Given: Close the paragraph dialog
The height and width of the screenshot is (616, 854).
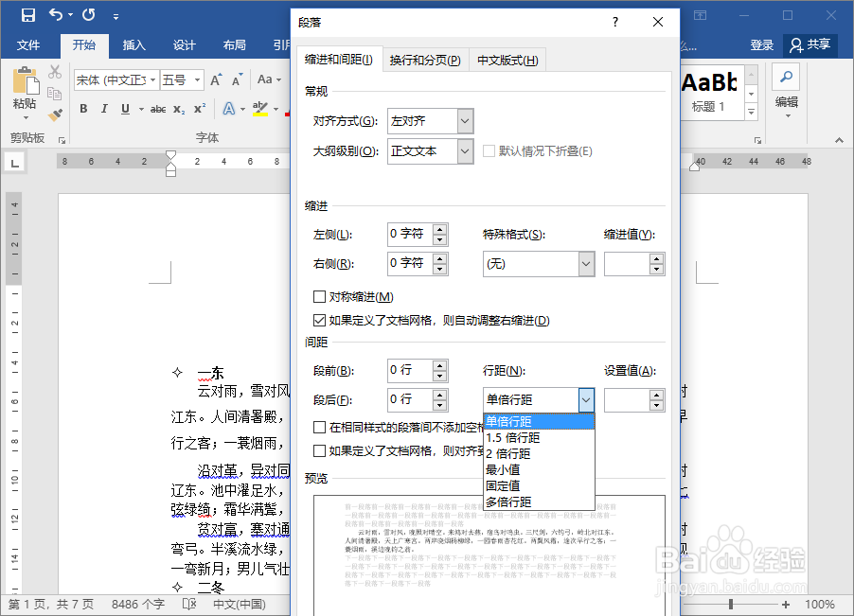Looking at the screenshot, I should point(658,22).
